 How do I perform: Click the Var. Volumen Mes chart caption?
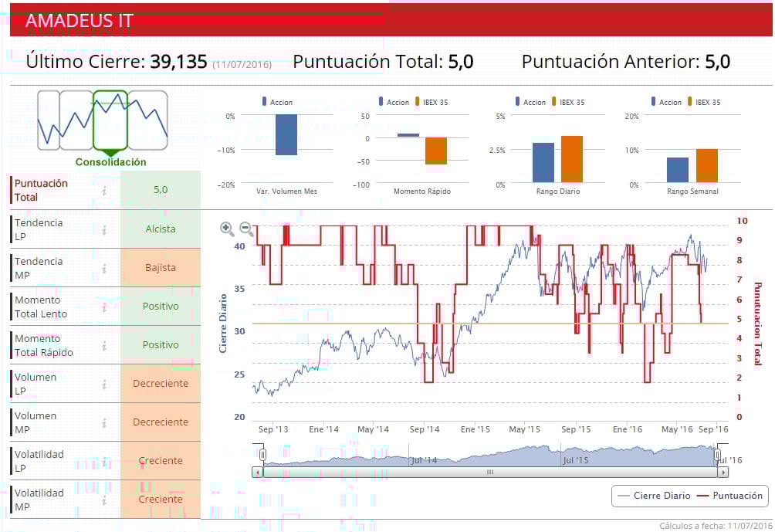point(286,191)
